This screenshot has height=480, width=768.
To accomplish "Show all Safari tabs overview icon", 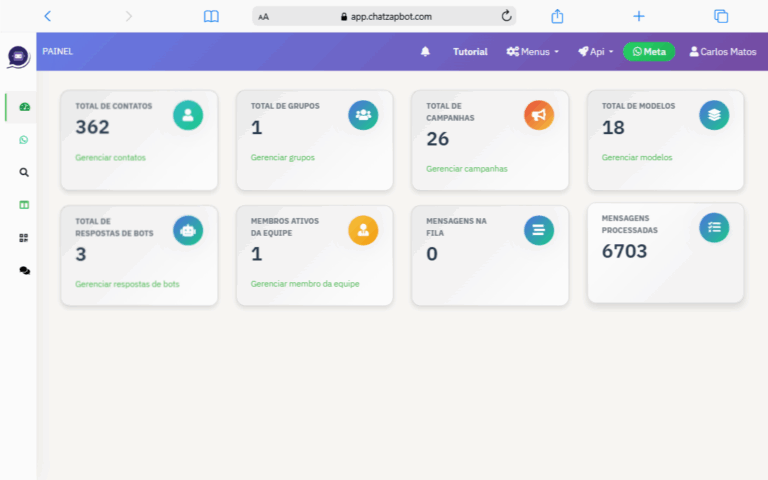I will (721, 16).
